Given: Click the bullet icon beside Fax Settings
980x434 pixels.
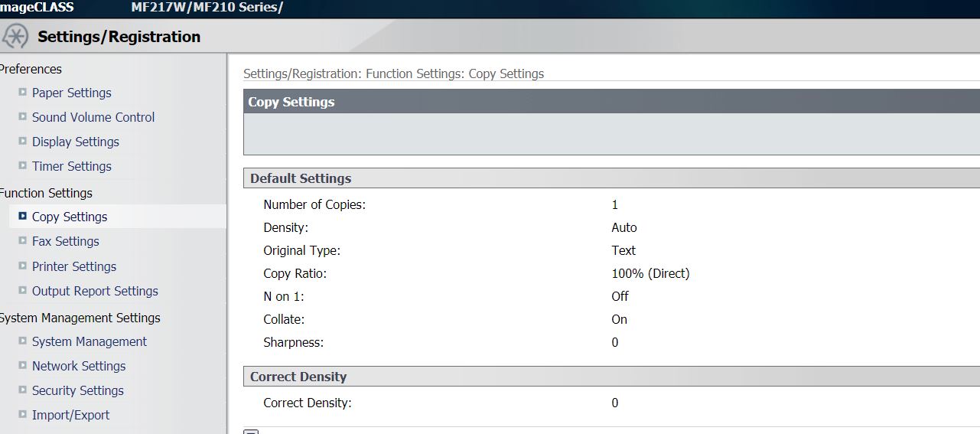Looking at the screenshot, I should tap(23, 241).
